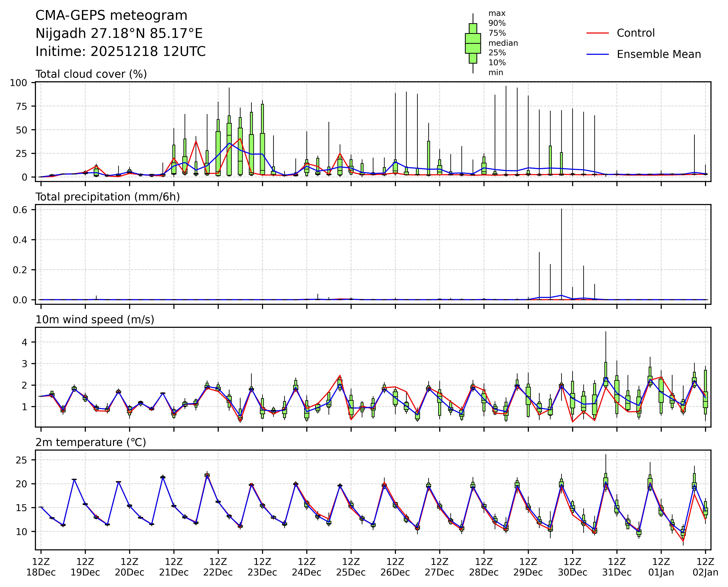
Task: Click the '12Z 30Dec' x-axis label
Action: [x=572, y=567]
